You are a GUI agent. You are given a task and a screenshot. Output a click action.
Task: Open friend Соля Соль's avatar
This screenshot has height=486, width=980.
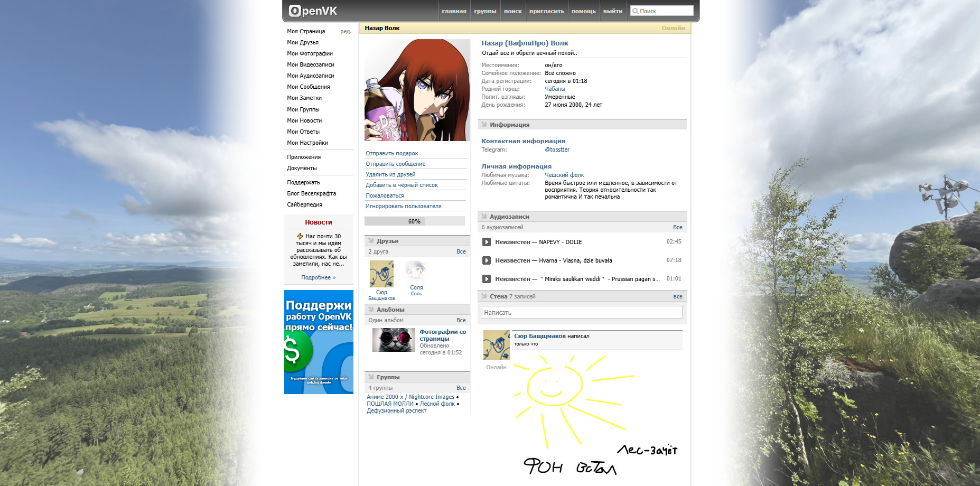(x=416, y=272)
